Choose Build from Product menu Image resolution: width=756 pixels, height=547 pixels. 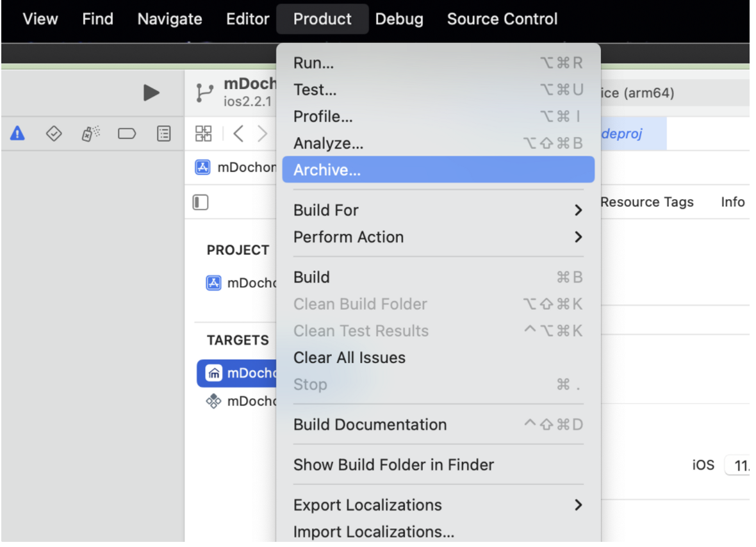coord(438,277)
